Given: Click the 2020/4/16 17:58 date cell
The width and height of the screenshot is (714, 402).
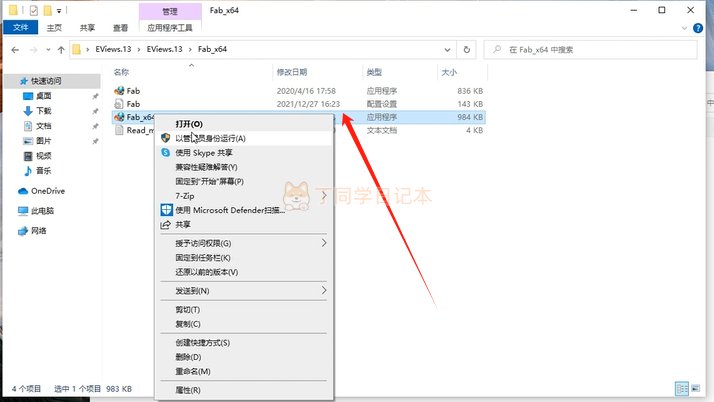Looking at the screenshot, I should (306, 91).
